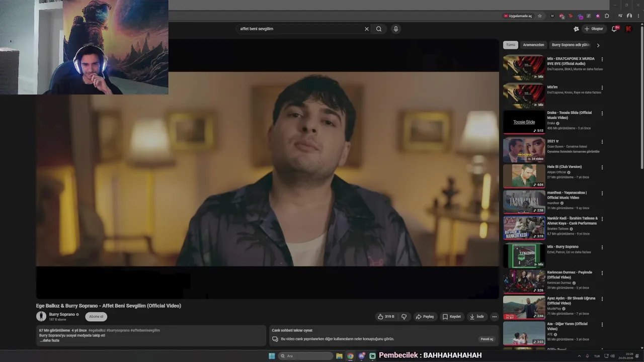Open the Mix - ERA7CAPONE X MURDA thumbnail
Screen dimensions: 644x362
[x=524, y=67]
